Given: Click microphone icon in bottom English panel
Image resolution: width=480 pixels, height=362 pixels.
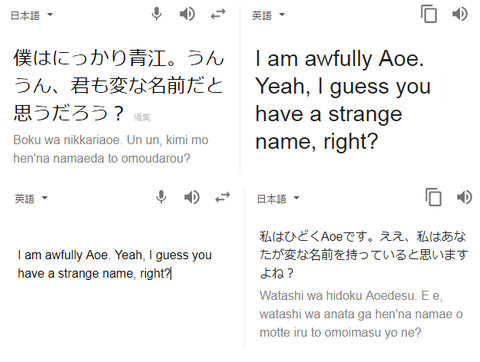Looking at the screenshot, I should pyautogui.click(x=161, y=197).
